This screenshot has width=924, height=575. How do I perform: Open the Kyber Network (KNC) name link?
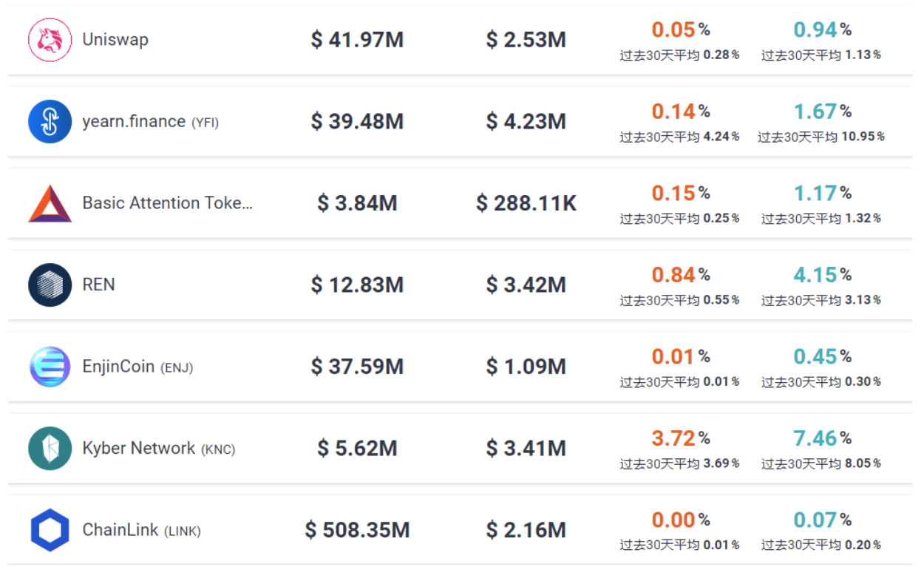click(x=159, y=449)
